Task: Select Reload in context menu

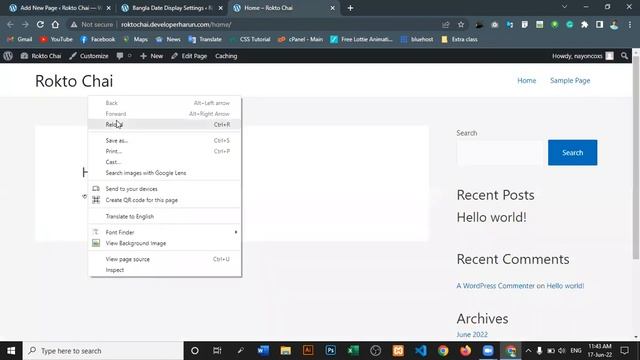Action: 164,124
